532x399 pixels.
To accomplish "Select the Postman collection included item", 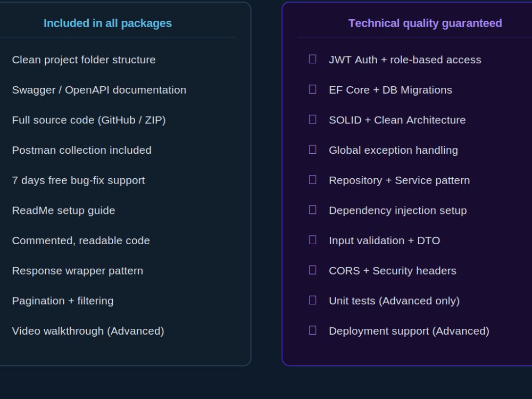I will [82, 151].
